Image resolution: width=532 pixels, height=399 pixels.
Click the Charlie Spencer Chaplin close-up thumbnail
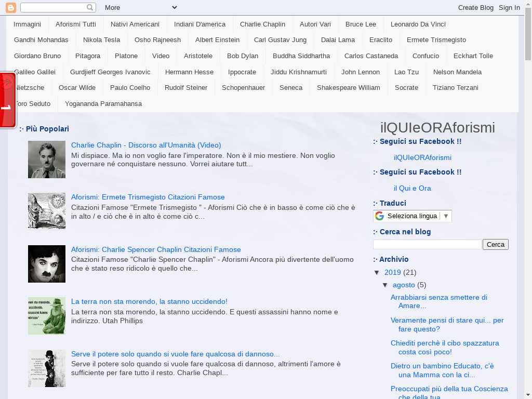coord(47,263)
